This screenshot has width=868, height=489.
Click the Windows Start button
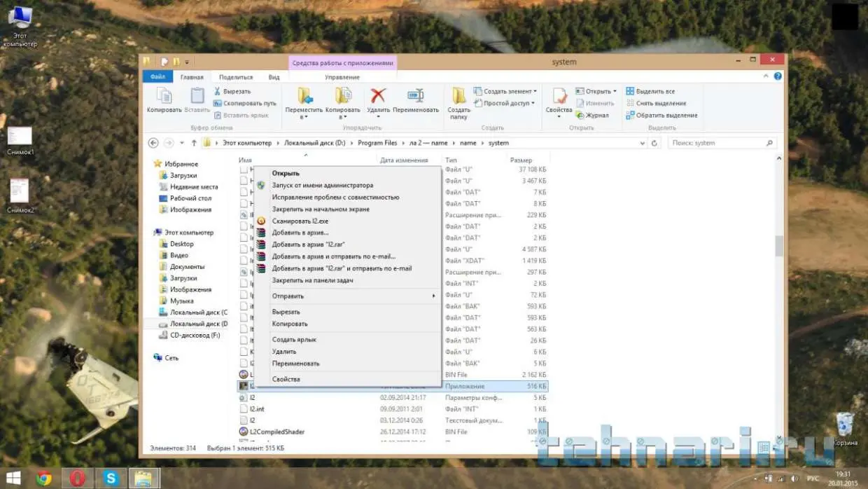(14, 478)
